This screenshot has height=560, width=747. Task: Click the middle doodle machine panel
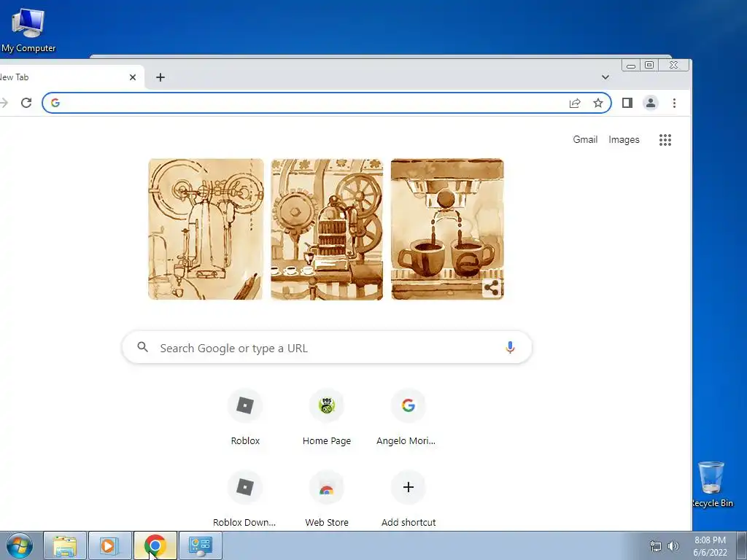coord(327,229)
